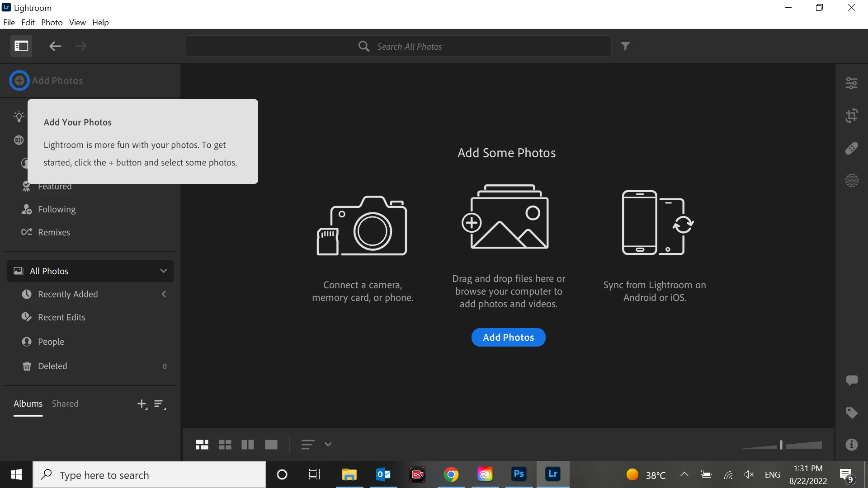Image resolution: width=868 pixels, height=488 pixels.
Task: Open the Remixes section link
Action: pyautogui.click(x=54, y=232)
